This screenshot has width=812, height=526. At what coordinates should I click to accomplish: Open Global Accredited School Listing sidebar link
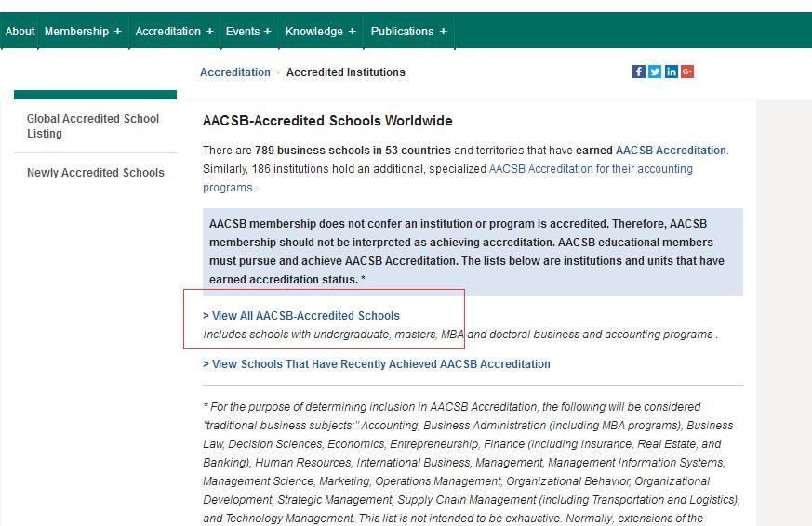coord(93,126)
